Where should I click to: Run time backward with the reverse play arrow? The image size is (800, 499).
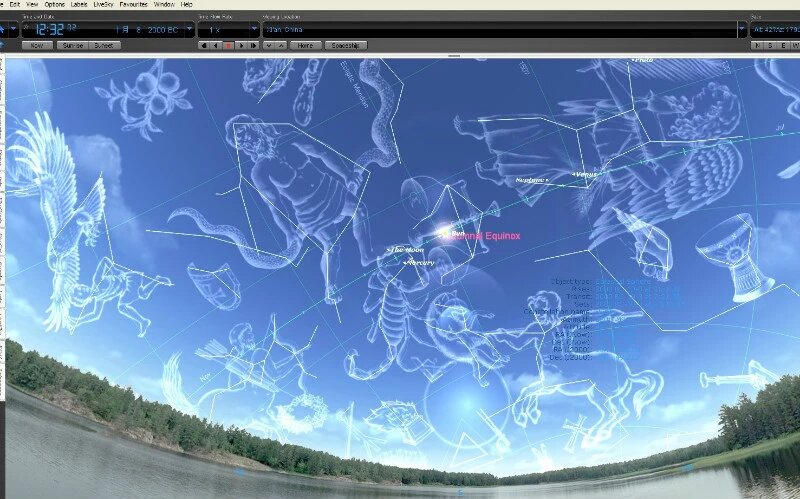(216, 45)
